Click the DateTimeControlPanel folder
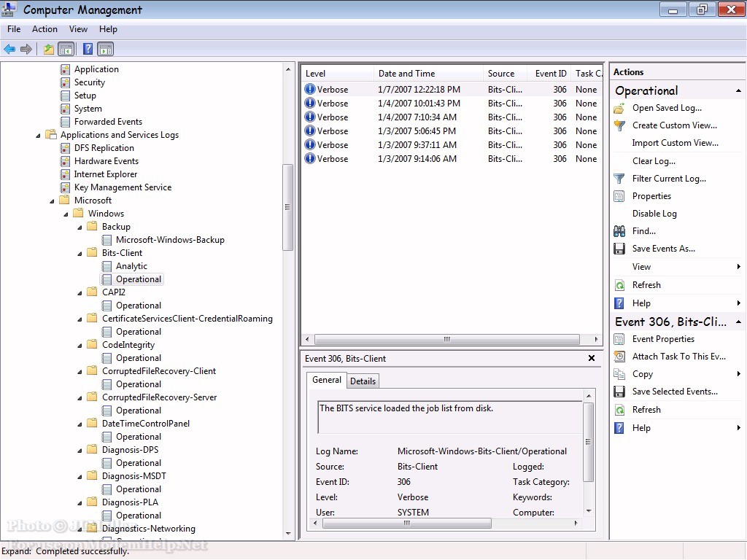This screenshot has width=747, height=560. pyautogui.click(x=145, y=424)
